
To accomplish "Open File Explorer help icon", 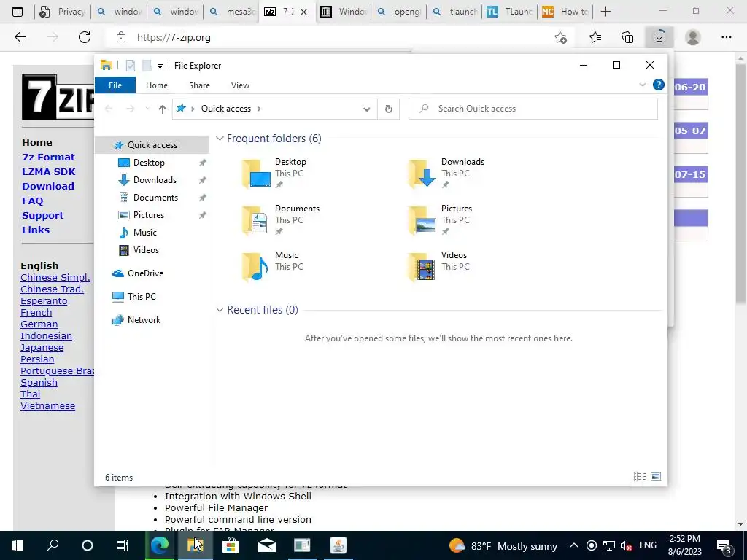I will (659, 85).
